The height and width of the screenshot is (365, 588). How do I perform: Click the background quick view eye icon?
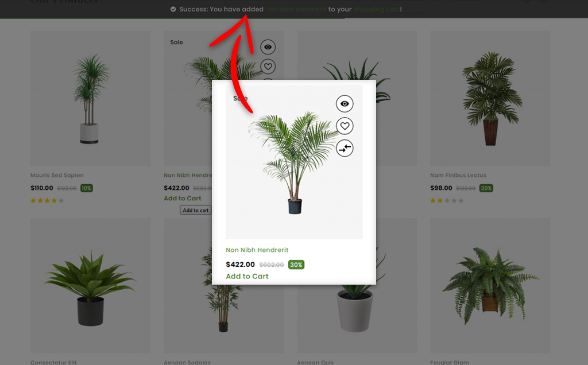(268, 47)
